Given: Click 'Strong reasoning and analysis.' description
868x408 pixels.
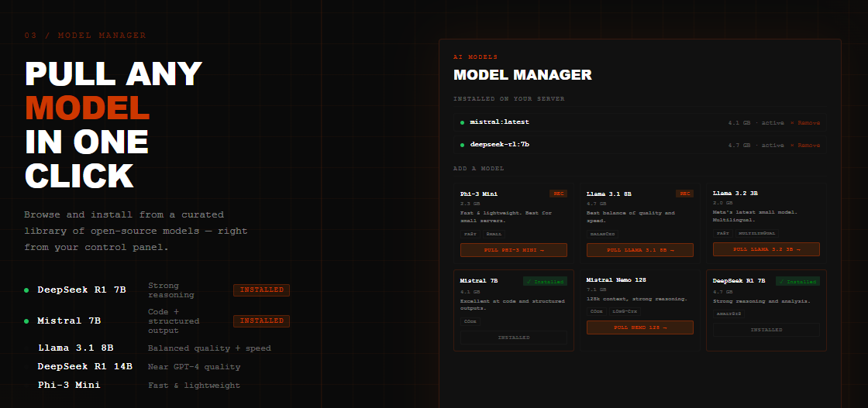Looking at the screenshot, I should 762,301.
